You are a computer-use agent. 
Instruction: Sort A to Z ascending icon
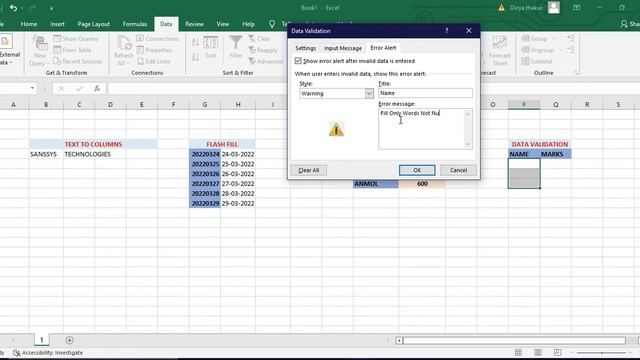[x=196, y=42]
